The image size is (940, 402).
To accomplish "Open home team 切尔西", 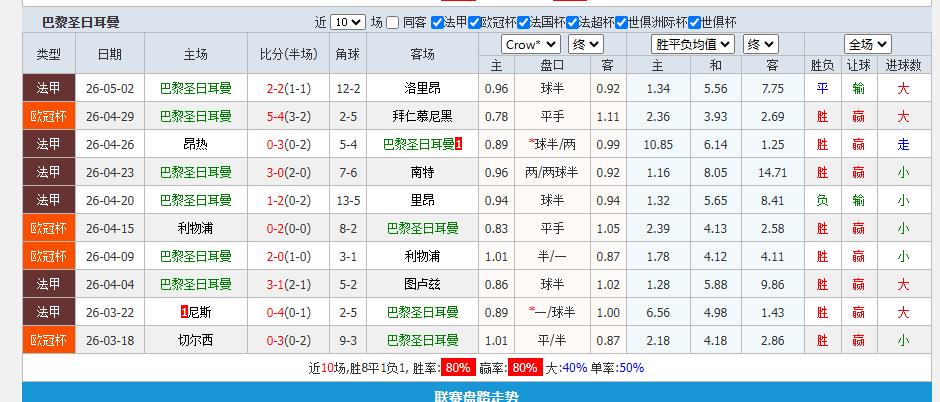I will pyautogui.click(x=195, y=340).
